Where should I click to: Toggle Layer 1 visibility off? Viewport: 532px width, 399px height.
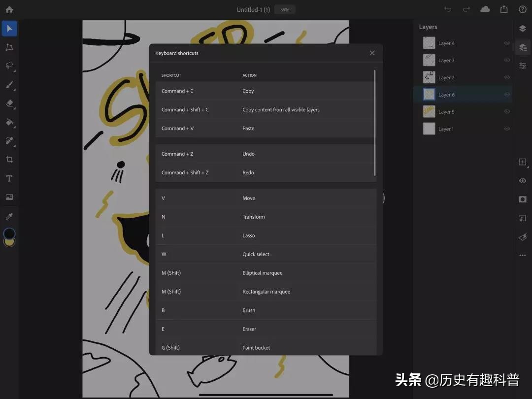click(x=507, y=129)
